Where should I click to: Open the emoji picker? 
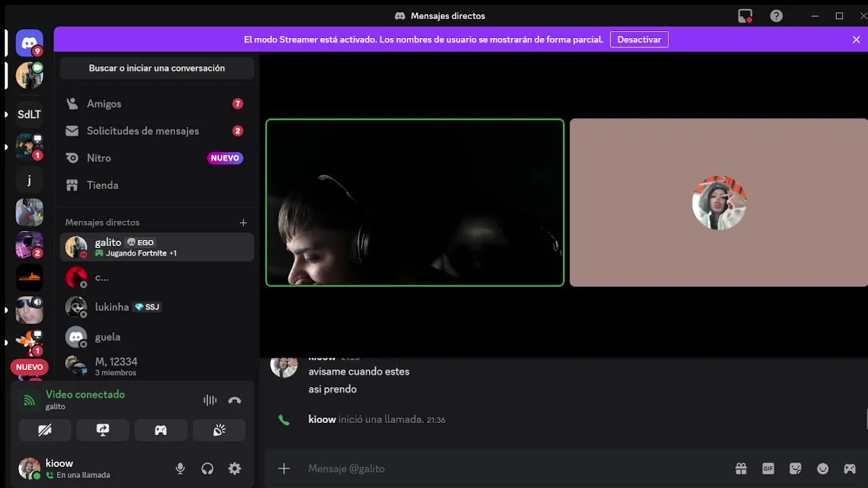pyautogui.click(x=823, y=468)
